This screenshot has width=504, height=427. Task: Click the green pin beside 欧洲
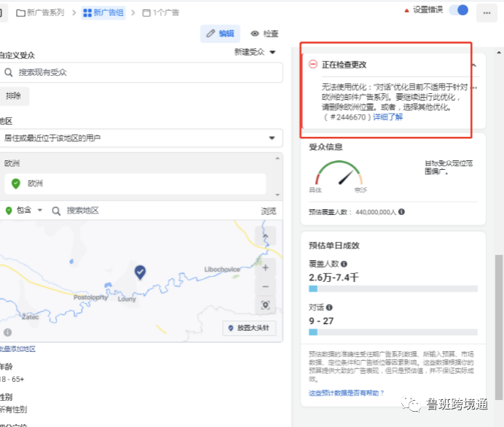(x=16, y=184)
